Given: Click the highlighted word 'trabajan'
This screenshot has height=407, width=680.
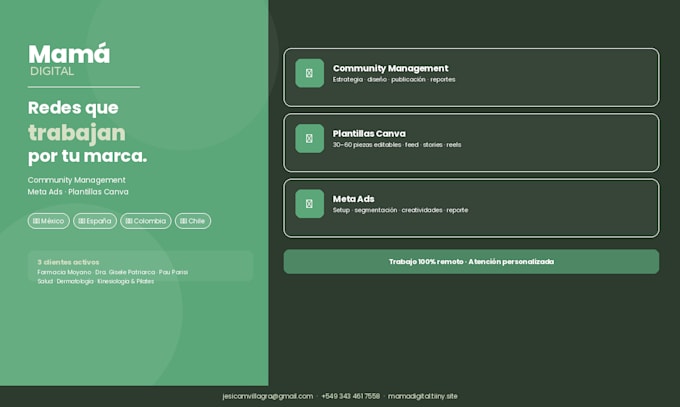Looking at the screenshot, I should 77,133.
